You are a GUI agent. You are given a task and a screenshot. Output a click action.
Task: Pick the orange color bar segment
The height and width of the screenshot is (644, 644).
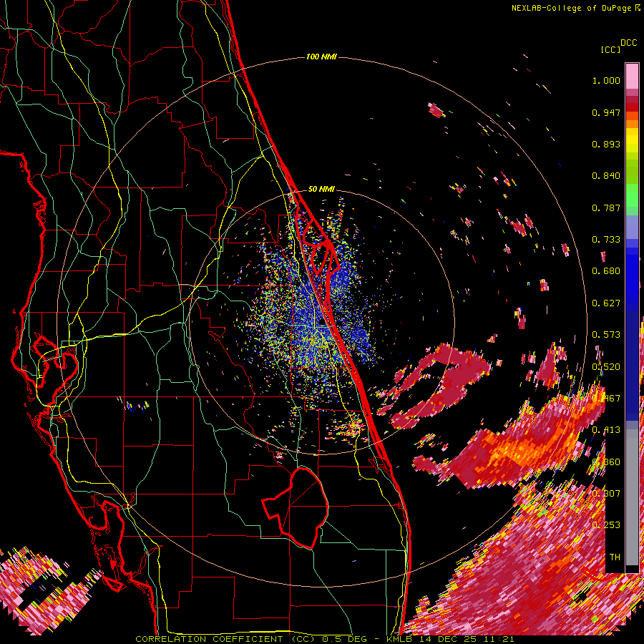632,124
